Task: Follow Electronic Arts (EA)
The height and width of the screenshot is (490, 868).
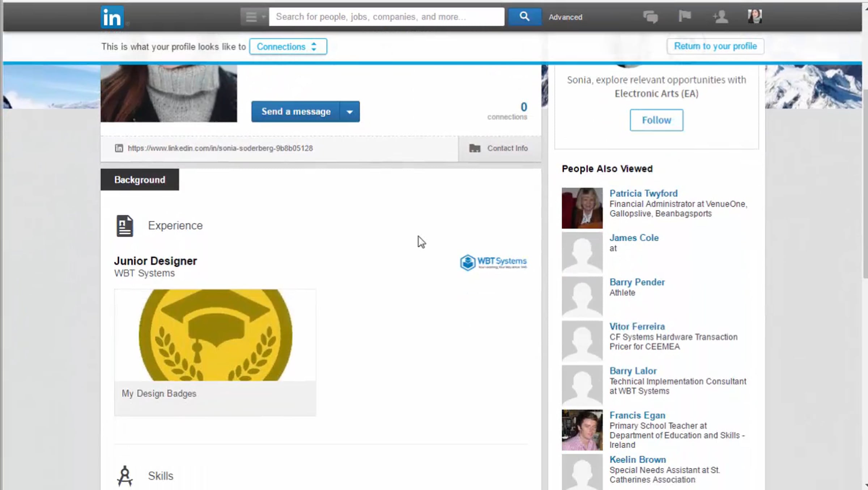Action: (x=656, y=120)
